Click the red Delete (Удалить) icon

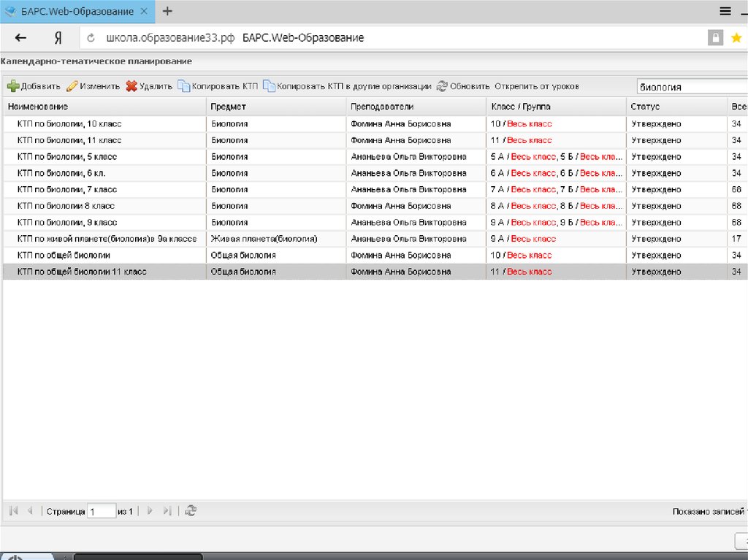coord(131,86)
